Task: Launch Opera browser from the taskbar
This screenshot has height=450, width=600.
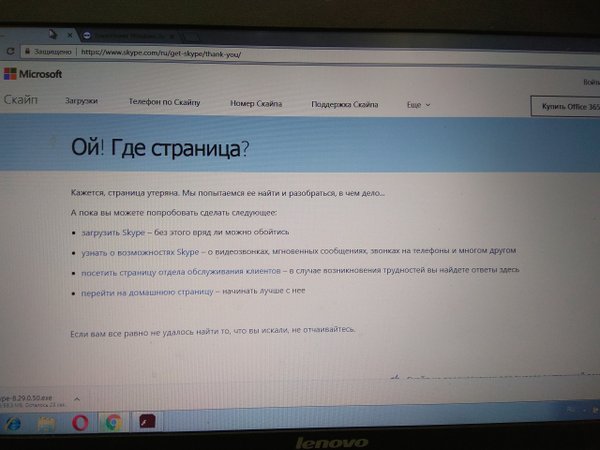Action: (80, 423)
